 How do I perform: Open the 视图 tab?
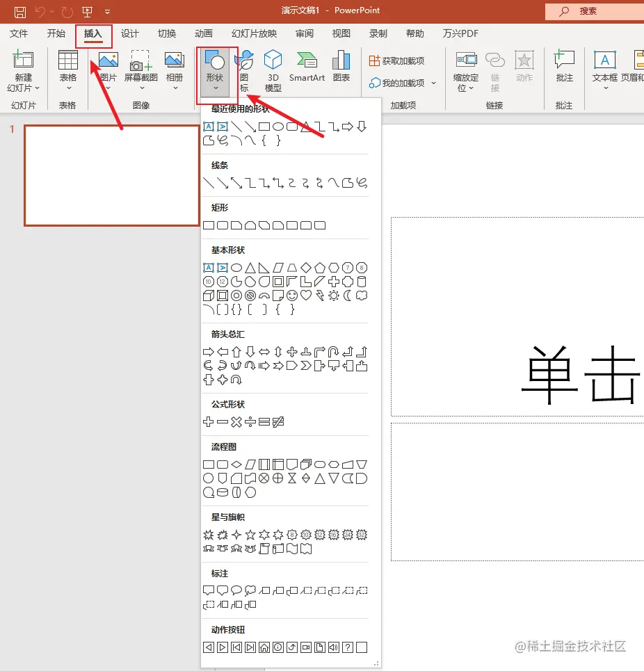[x=341, y=33]
